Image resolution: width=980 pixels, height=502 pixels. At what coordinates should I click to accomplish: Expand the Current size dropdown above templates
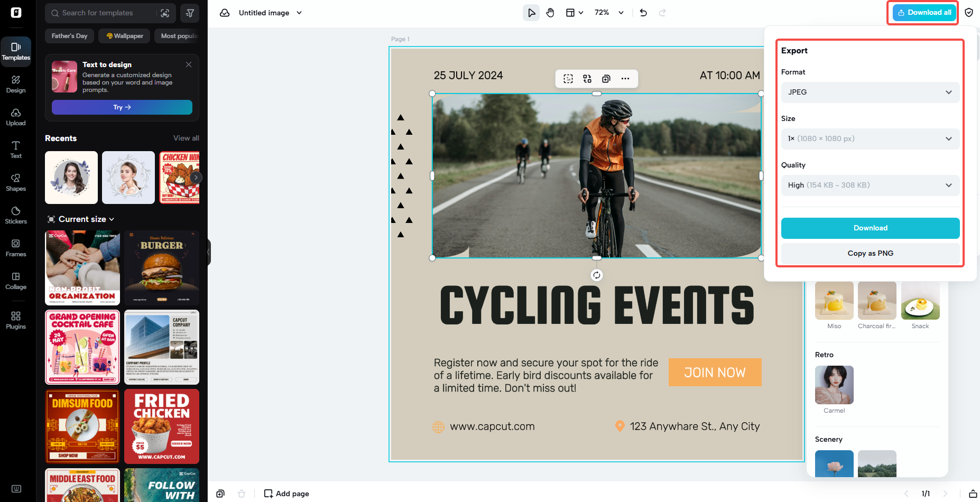coord(80,219)
